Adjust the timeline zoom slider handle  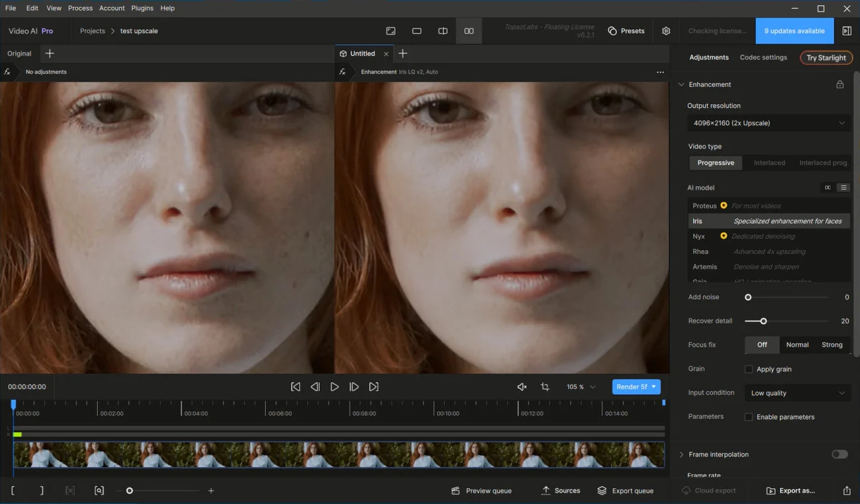click(x=130, y=491)
